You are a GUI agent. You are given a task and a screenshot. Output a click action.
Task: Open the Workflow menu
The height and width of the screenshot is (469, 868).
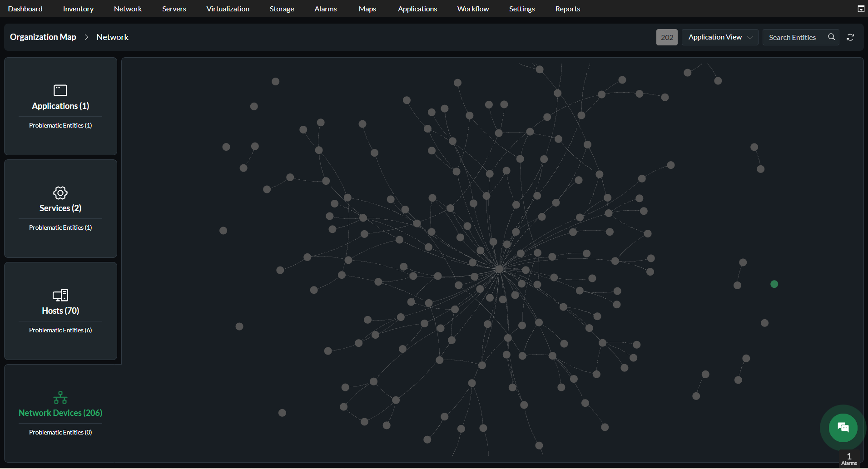[x=473, y=9]
